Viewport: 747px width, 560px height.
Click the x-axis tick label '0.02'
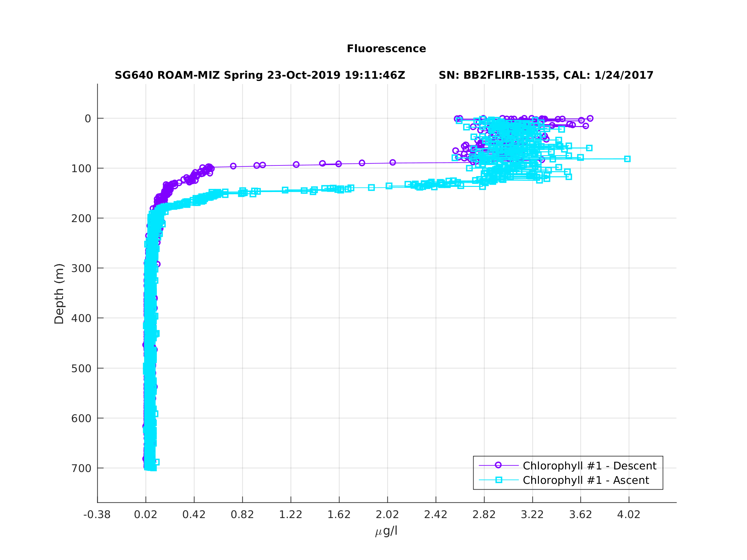point(146,515)
